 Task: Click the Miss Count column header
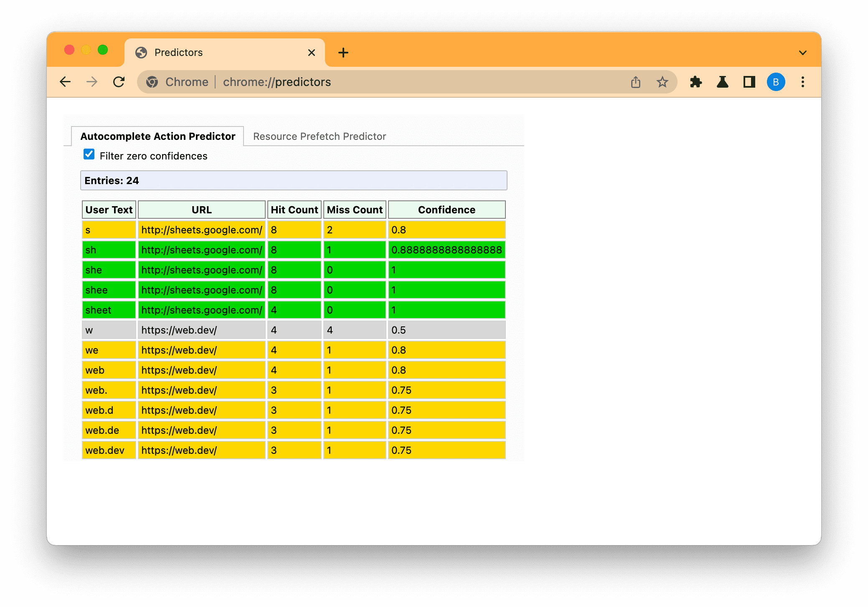point(354,210)
